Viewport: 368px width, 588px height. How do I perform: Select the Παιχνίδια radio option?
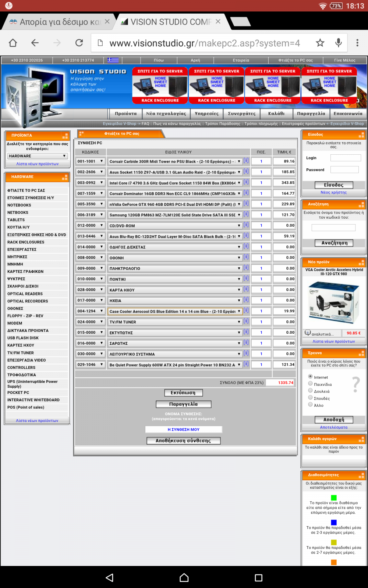[x=310, y=383]
